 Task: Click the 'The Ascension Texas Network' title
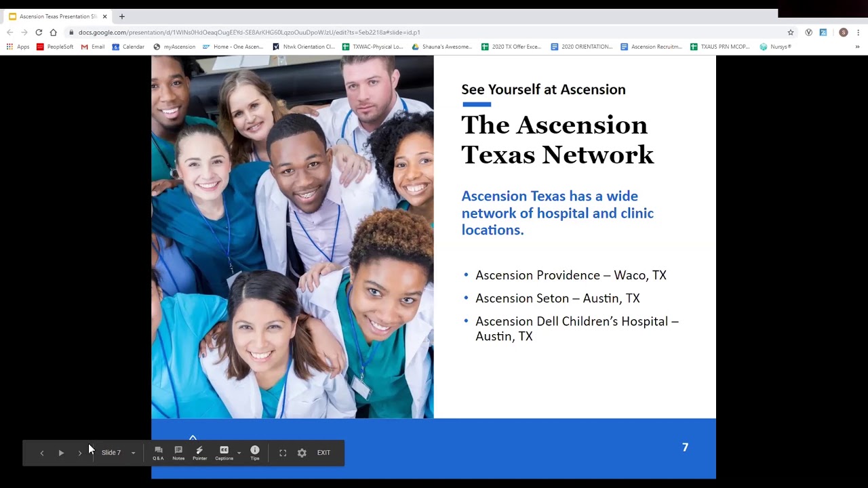coord(557,140)
